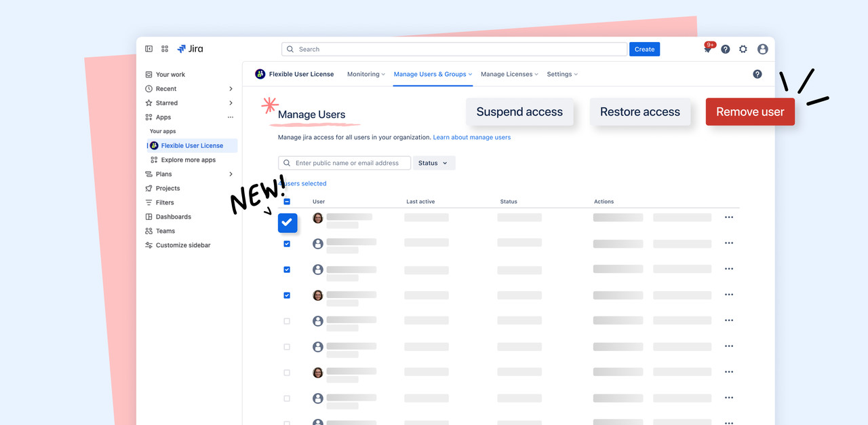868x425 pixels.
Task: Open the Status filter dropdown
Action: click(434, 163)
